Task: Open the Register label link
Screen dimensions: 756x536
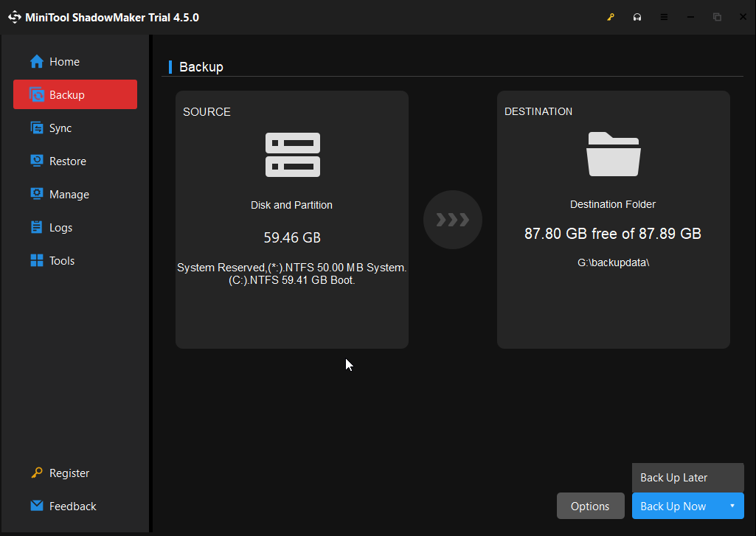Action: coord(69,473)
